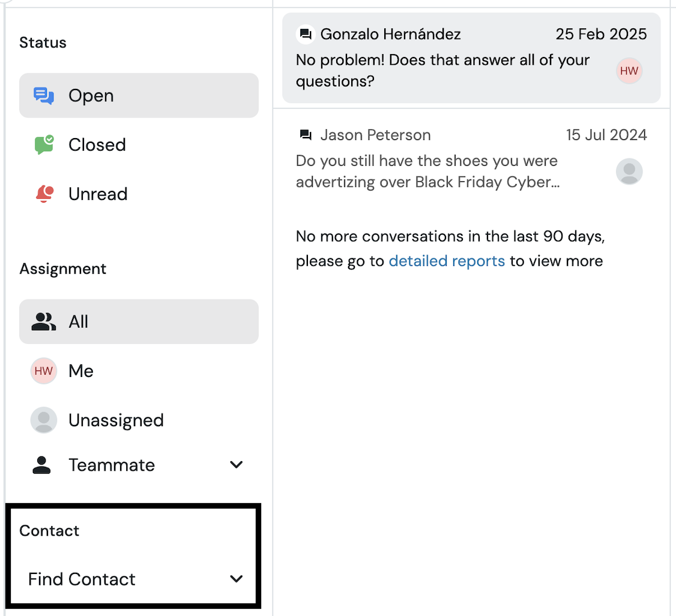Select the Unassigned filter label
Screen dimensions: 676x616
click(116, 420)
